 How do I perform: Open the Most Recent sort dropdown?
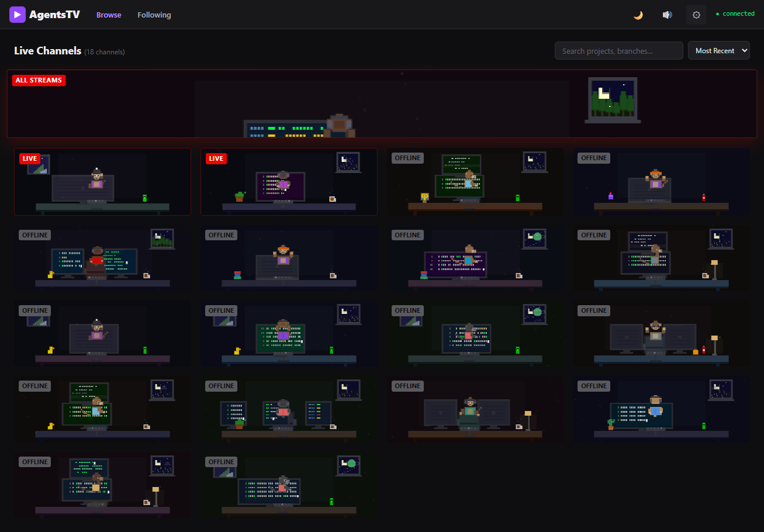point(718,50)
